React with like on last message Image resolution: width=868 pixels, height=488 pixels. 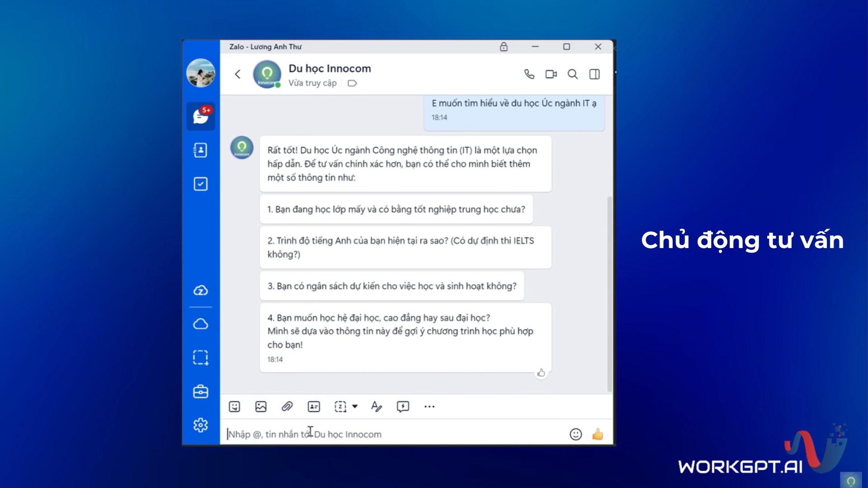pos(541,373)
